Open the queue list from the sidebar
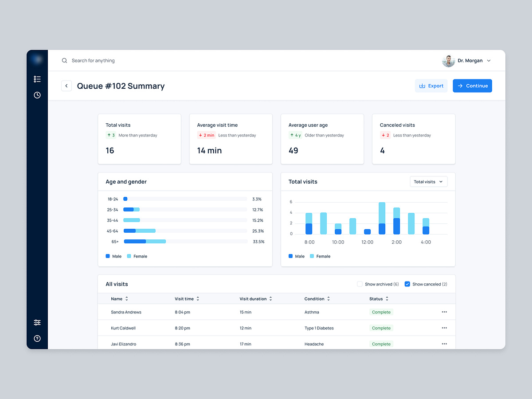 pos(37,79)
